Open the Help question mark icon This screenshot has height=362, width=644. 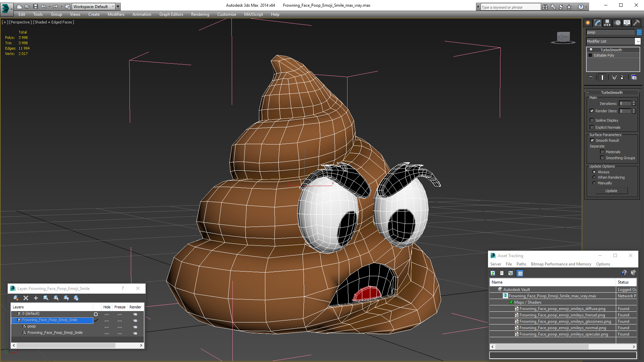click(581, 7)
